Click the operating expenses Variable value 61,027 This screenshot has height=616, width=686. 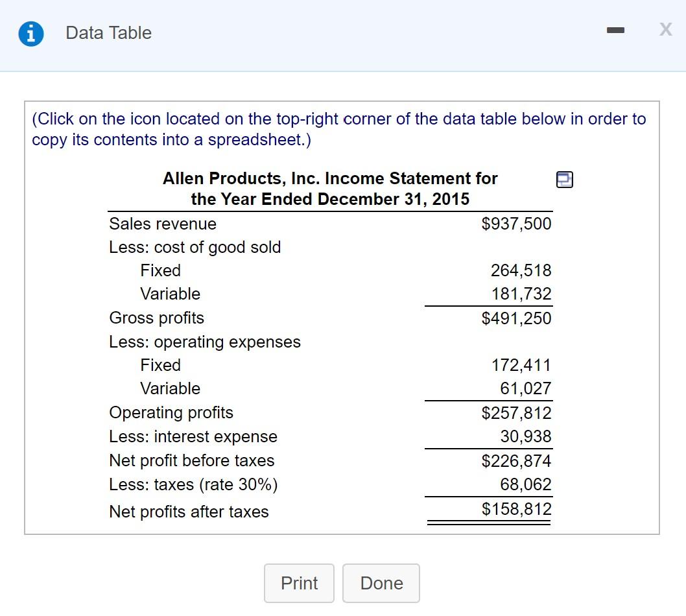click(x=526, y=388)
